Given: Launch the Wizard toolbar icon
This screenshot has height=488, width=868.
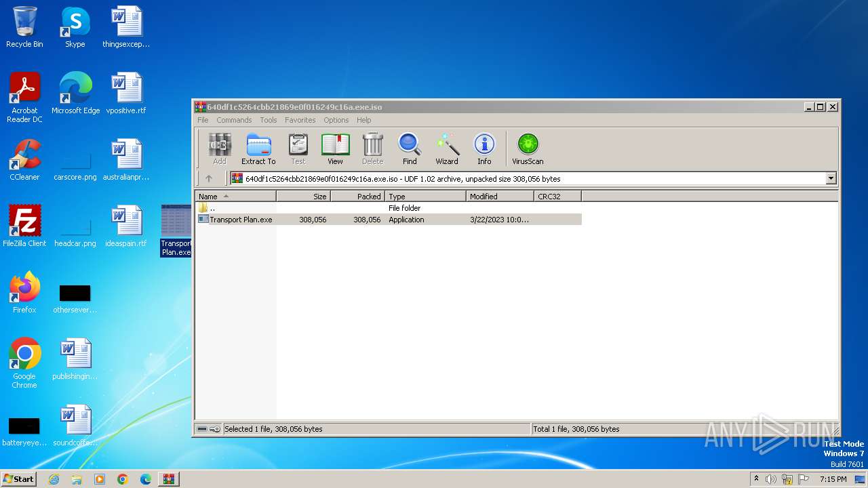Looking at the screenshot, I should pos(447,148).
